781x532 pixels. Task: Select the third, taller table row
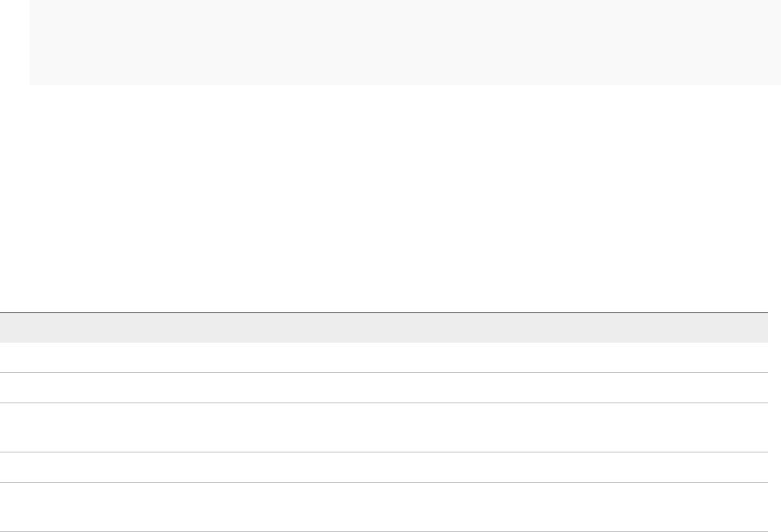(x=383, y=427)
